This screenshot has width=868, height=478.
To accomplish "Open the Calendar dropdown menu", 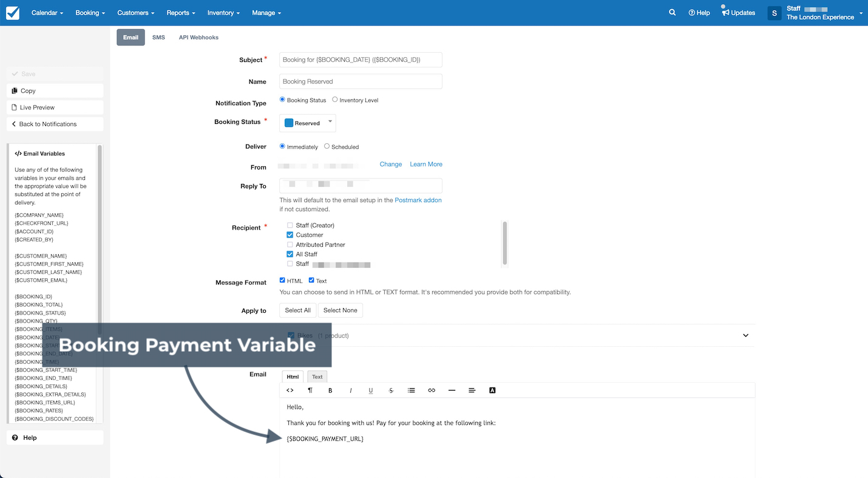I will pos(47,13).
